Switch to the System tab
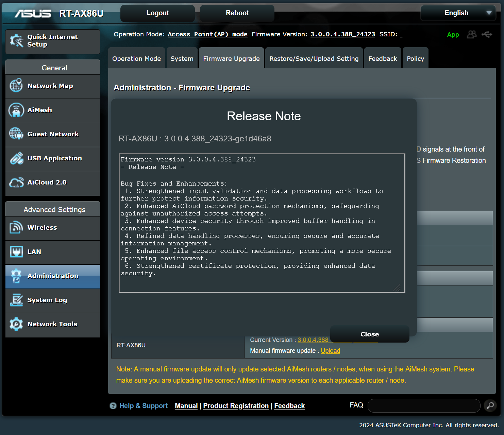The height and width of the screenshot is (435, 504). point(182,58)
